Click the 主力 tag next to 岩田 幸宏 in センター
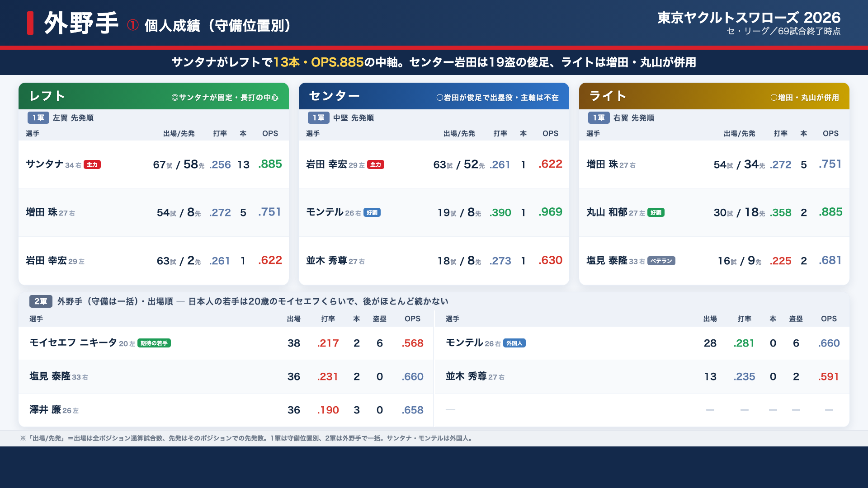This screenshot has height=488, width=868. tap(376, 165)
